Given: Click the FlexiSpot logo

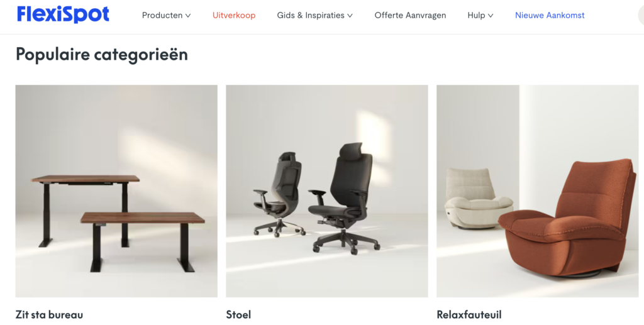Looking at the screenshot, I should [64, 14].
